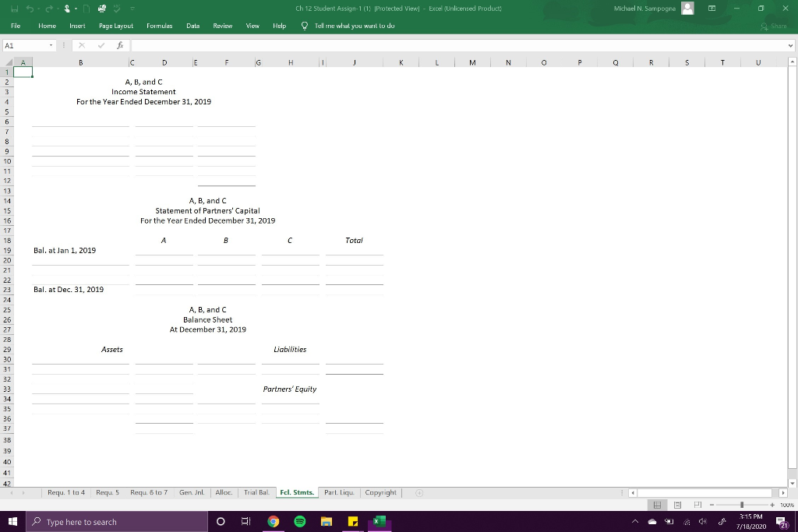Image resolution: width=798 pixels, height=532 pixels.
Task: Open the Help ribbon tab
Action: [x=280, y=26]
